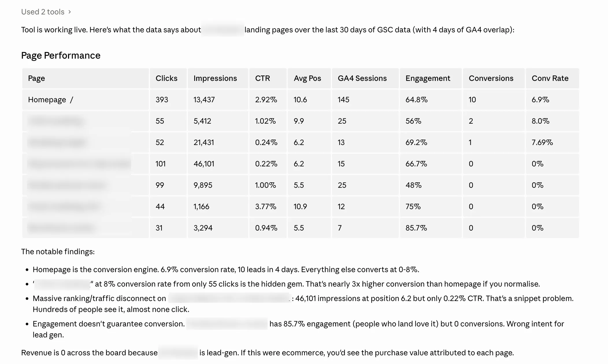Click the Page Performance heading
This screenshot has width=608, height=364.
(61, 55)
